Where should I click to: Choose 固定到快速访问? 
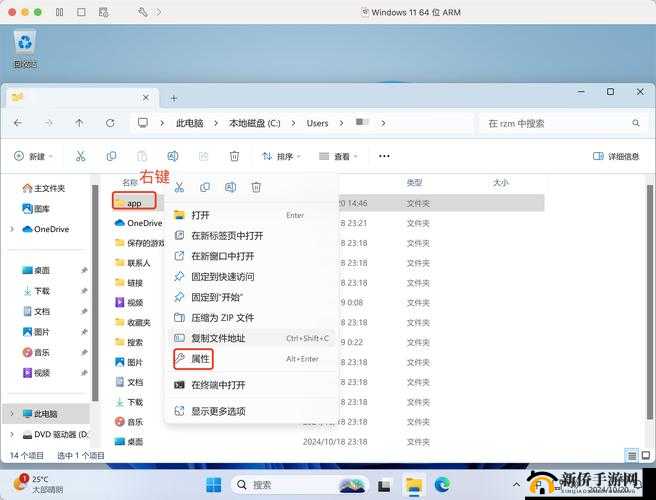(x=251, y=277)
